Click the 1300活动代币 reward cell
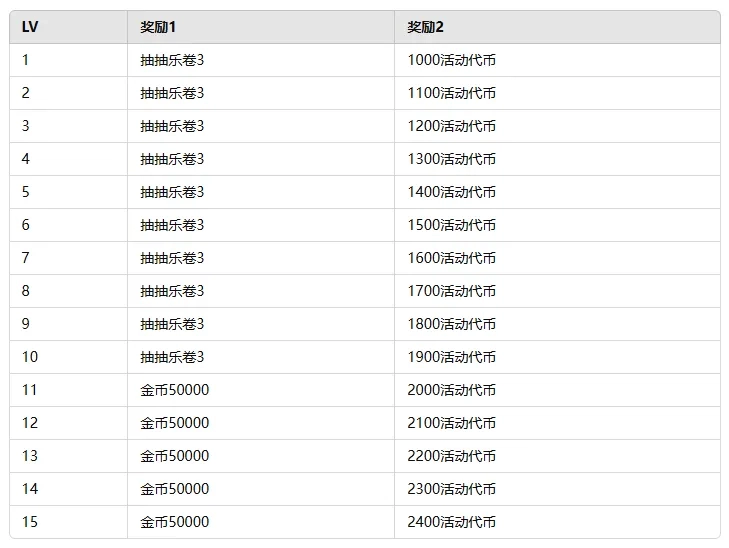 tap(451, 159)
